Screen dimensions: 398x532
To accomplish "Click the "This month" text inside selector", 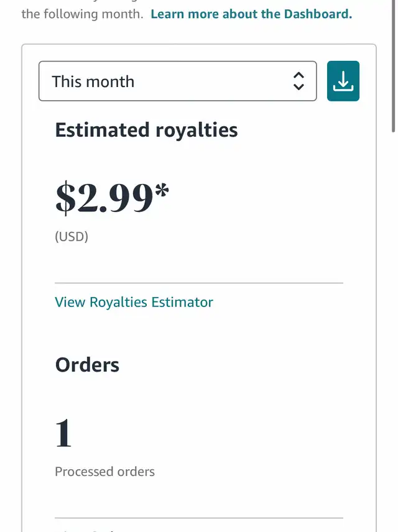I will point(93,81).
